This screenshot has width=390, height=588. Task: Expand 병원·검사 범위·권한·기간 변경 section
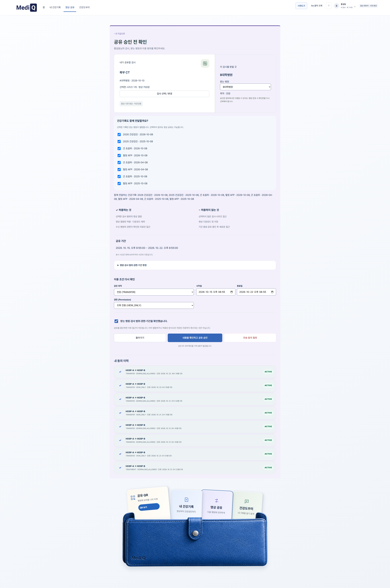point(195,265)
